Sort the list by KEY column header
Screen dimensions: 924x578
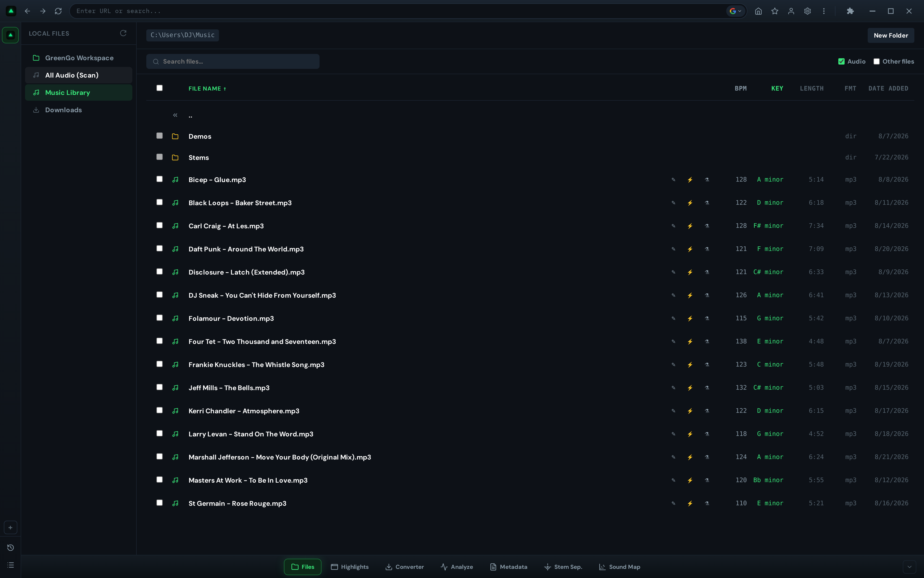(777, 88)
